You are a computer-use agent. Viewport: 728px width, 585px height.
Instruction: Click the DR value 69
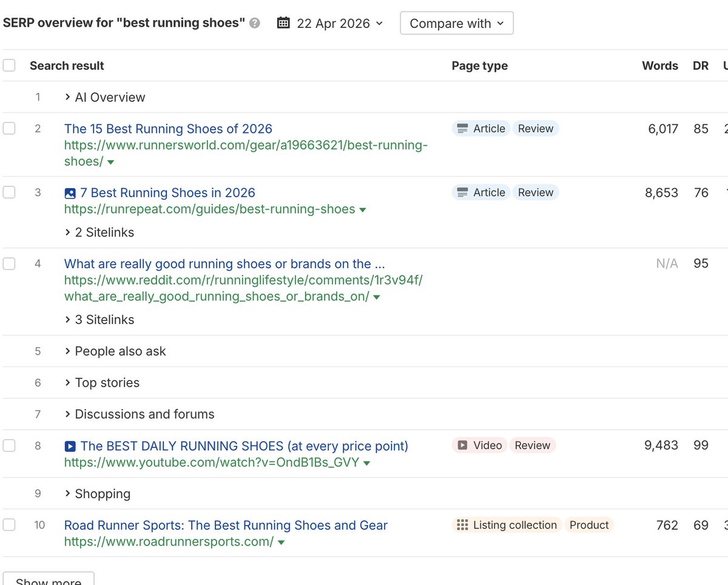[x=701, y=525]
